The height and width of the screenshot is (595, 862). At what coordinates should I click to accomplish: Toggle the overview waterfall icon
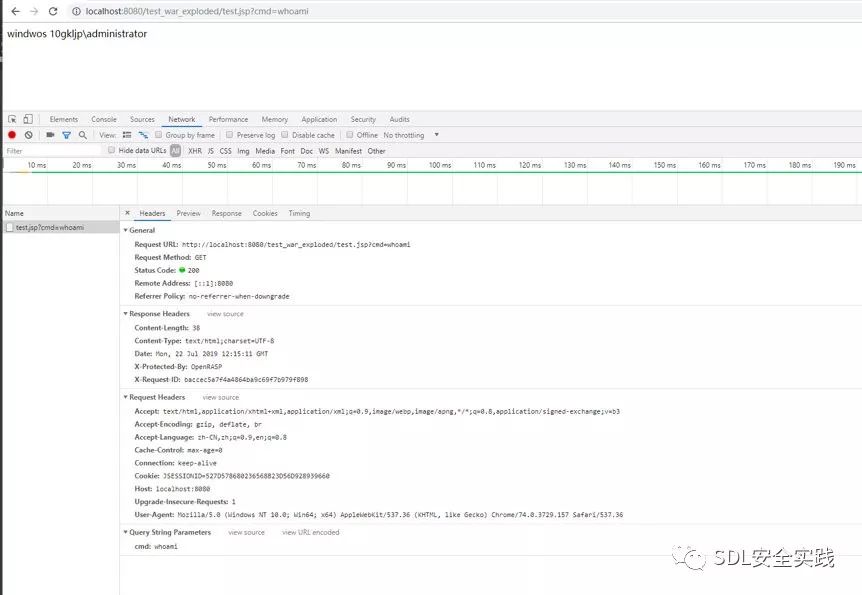pos(142,135)
